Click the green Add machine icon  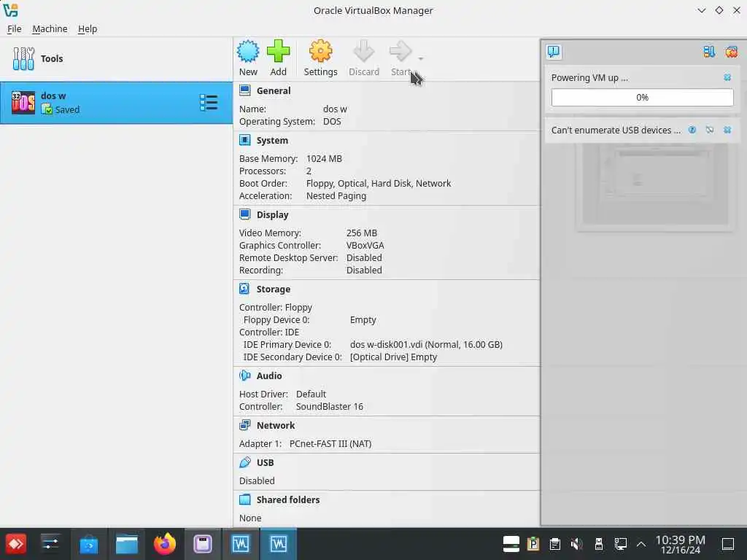click(278, 52)
